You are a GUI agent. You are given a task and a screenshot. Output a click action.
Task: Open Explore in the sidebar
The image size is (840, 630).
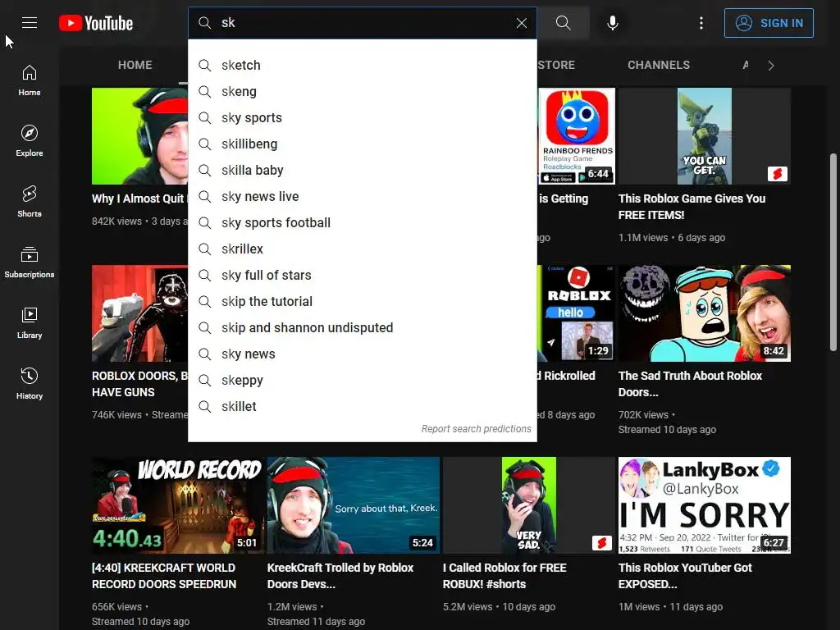(x=30, y=141)
